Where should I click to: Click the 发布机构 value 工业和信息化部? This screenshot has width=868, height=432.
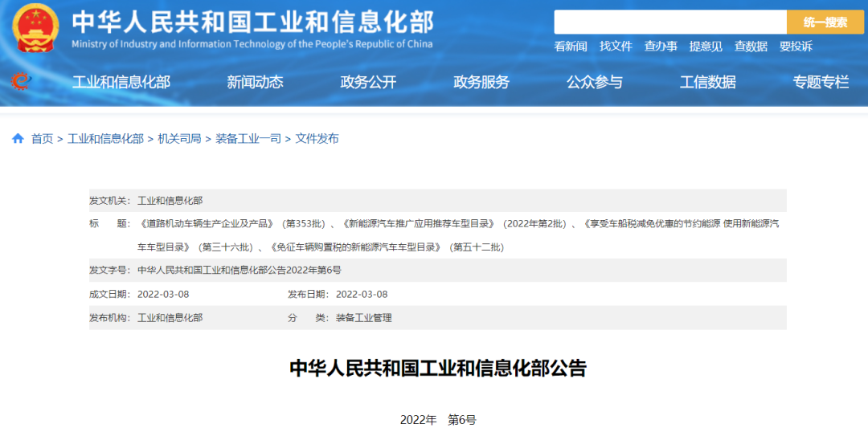pos(170,318)
